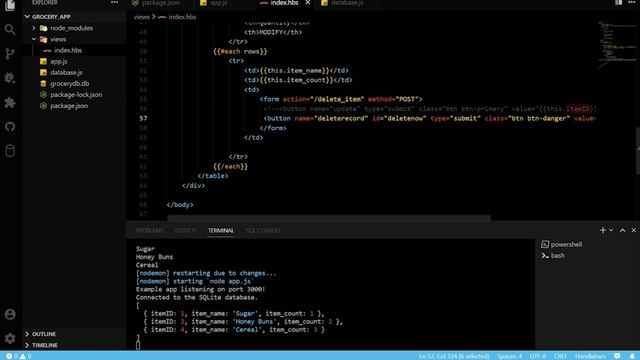Change encoding via UTF-8 status entry
Viewport: 640px width, 360px height.
click(538, 356)
